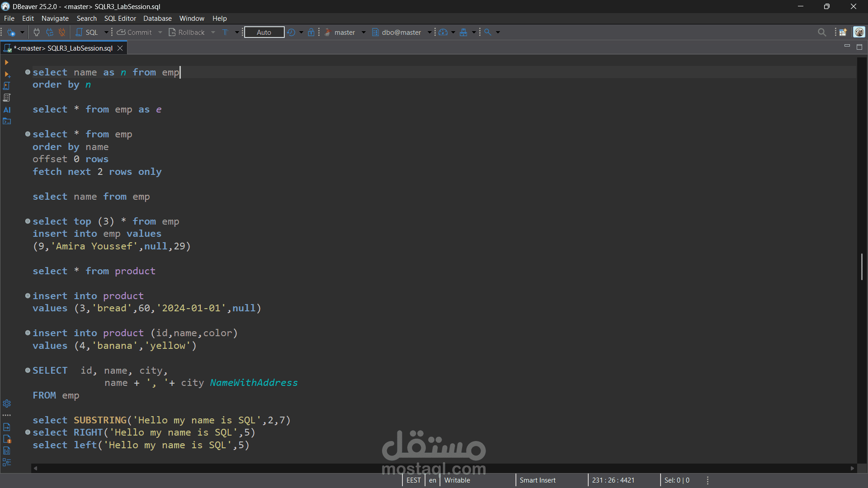Expand the Commit dropdown arrow
Image resolution: width=868 pixels, height=488 pixels.
click(x=160, y=33)
